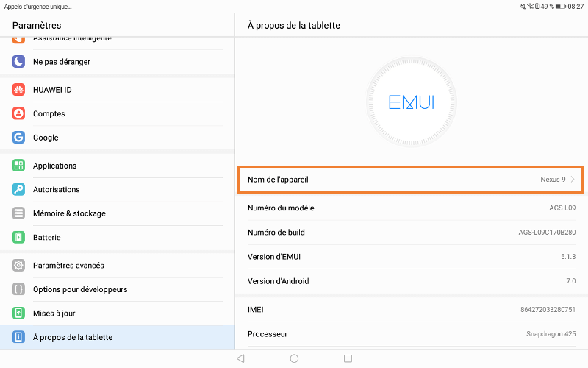588x368 pixels.
Task: Tap the 49 % battery percentage text
Action: point(547,7)
